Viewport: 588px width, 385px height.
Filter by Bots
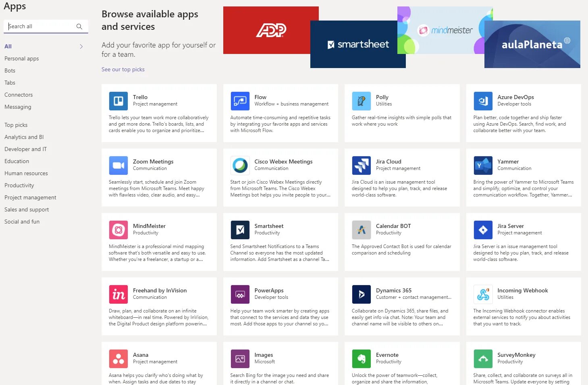(x=10, y=70)
